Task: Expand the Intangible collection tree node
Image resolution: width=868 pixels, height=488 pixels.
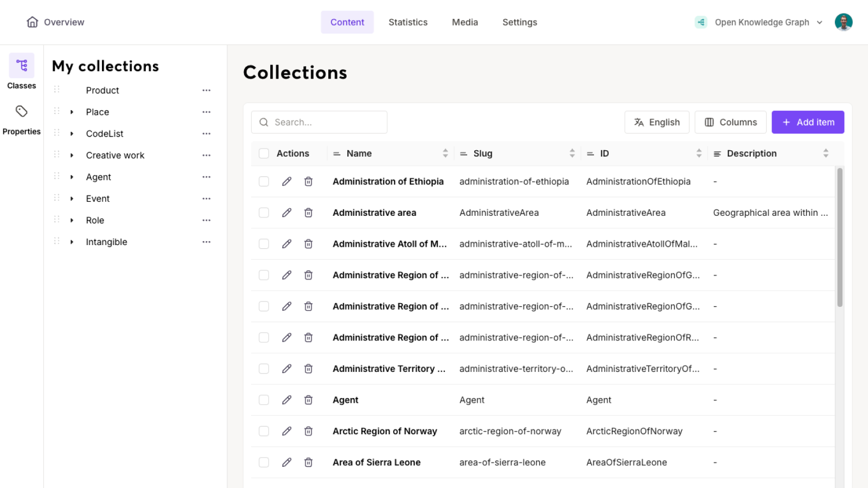Action: point(72,242)
